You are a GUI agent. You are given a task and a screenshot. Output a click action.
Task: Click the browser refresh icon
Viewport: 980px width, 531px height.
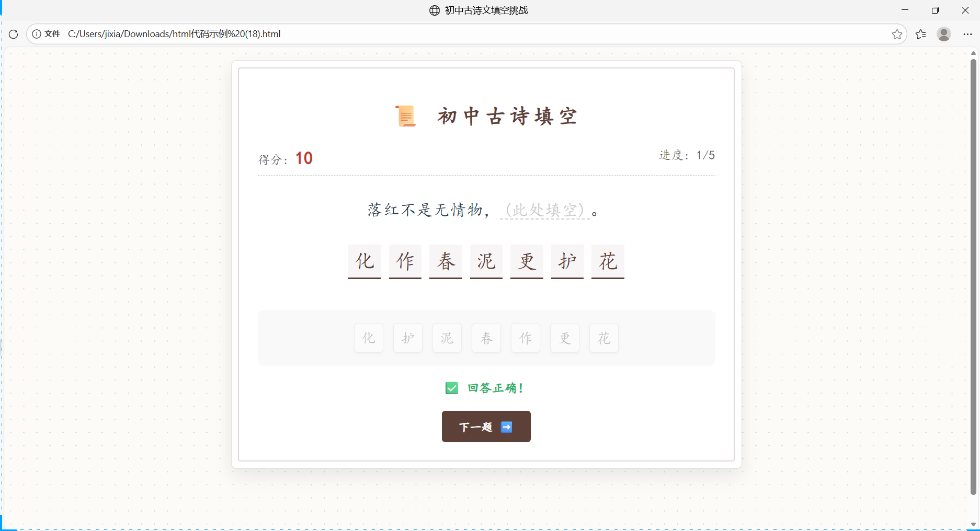coord(13,33)
